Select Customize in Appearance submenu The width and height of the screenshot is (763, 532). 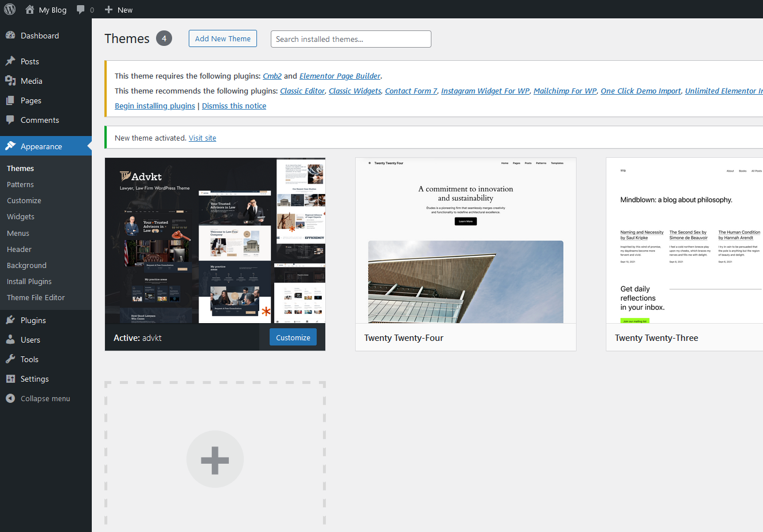coord(24,200)
